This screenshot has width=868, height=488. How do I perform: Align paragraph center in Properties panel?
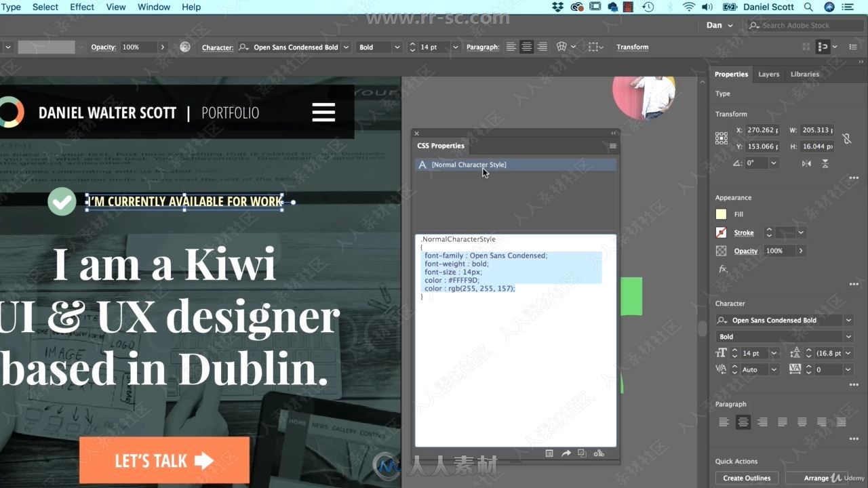(x=743, y=422)
